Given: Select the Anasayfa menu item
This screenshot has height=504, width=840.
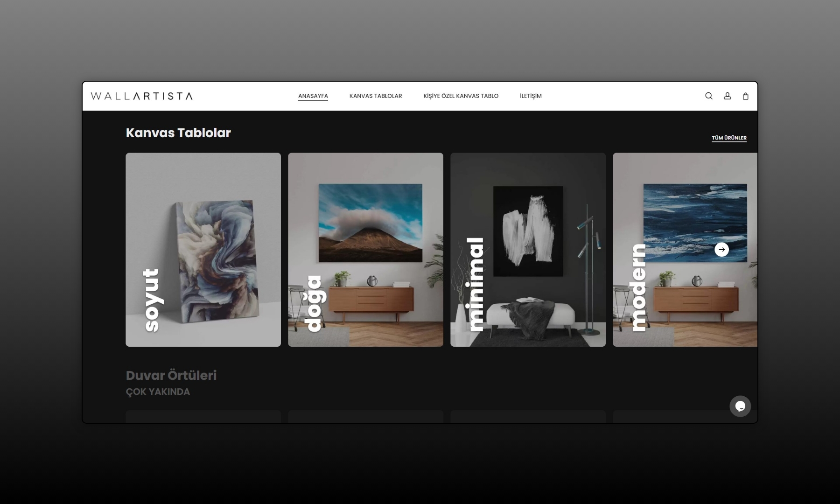Looking at the screenshot, I should point(313,96).
